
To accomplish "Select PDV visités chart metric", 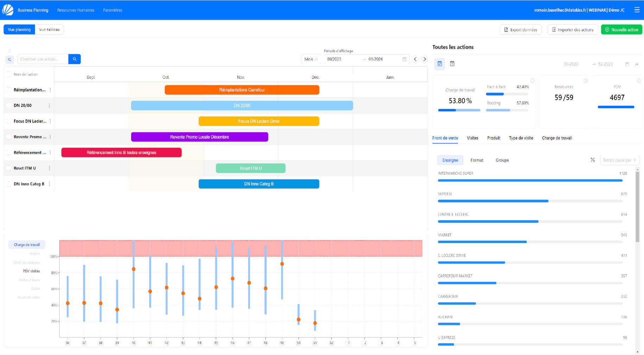I will point(31,271).
